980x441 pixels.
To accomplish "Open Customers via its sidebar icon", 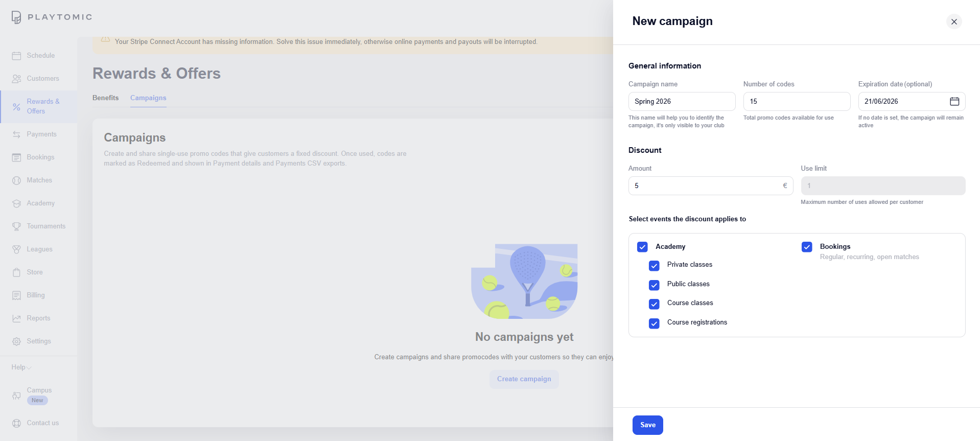I will [x=16, y=79].
